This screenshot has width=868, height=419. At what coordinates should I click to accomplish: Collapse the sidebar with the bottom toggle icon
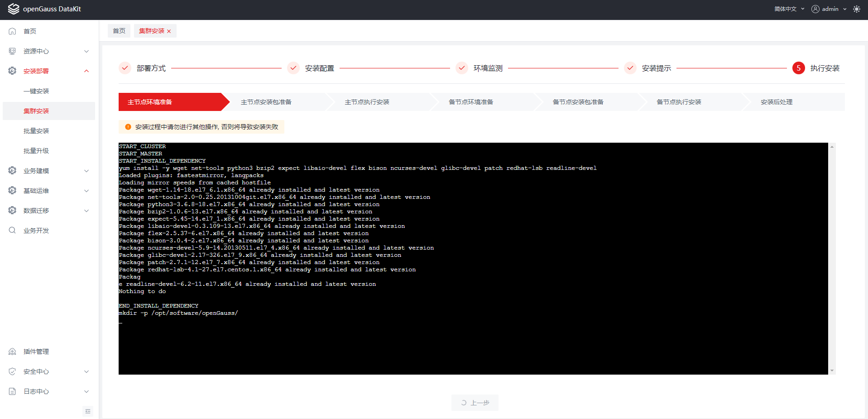pyautogui.click(x=88, y=411)
